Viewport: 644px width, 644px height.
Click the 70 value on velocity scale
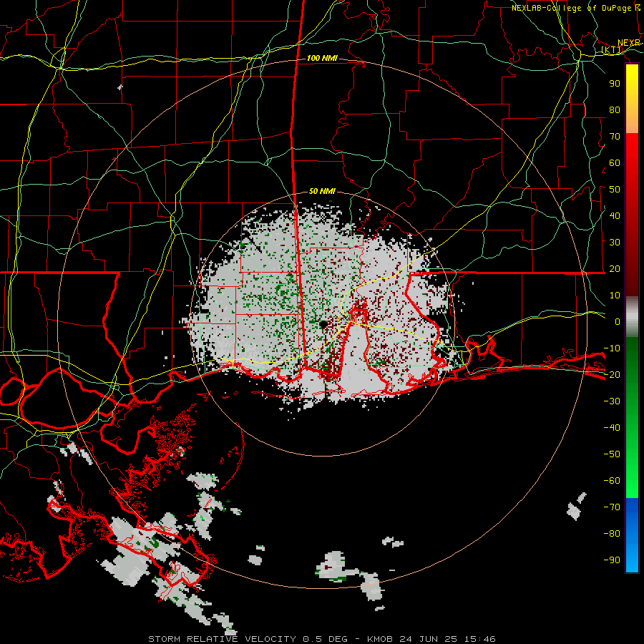tap(615, 137)
